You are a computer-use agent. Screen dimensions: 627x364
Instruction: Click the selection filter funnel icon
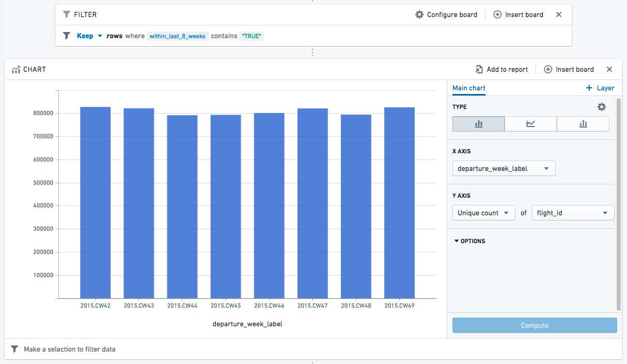(x=14, y=350)
